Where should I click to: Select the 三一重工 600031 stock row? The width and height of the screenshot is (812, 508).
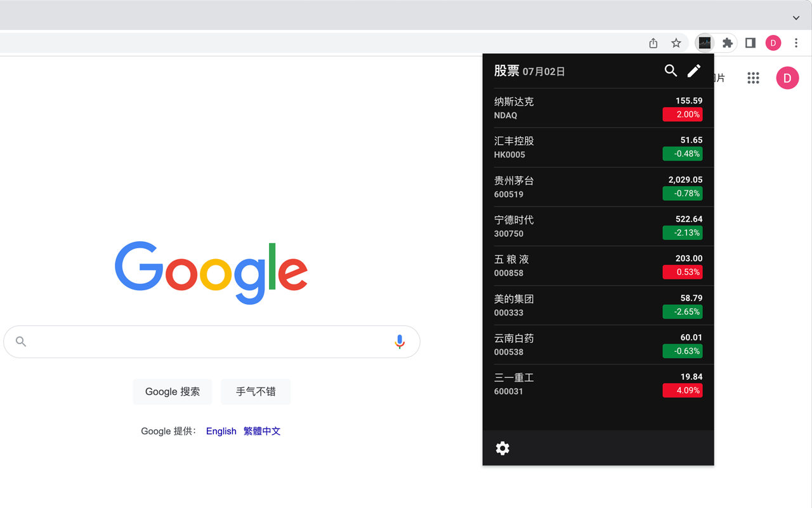[598, 384]
